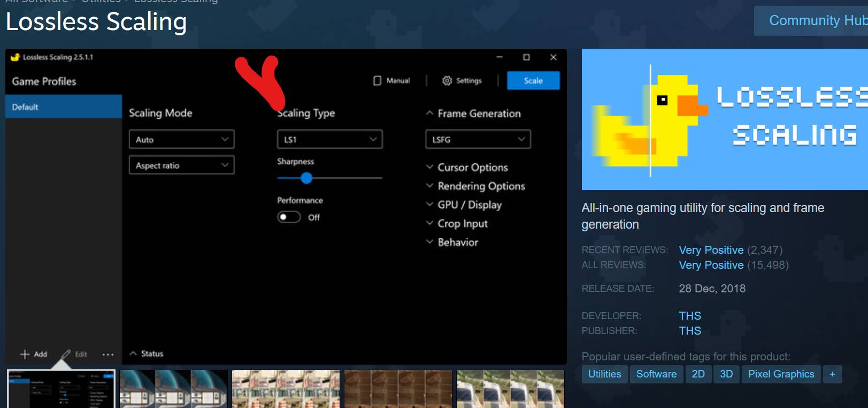Open the LS1 Scaling Type dropdown

[329, 140]
